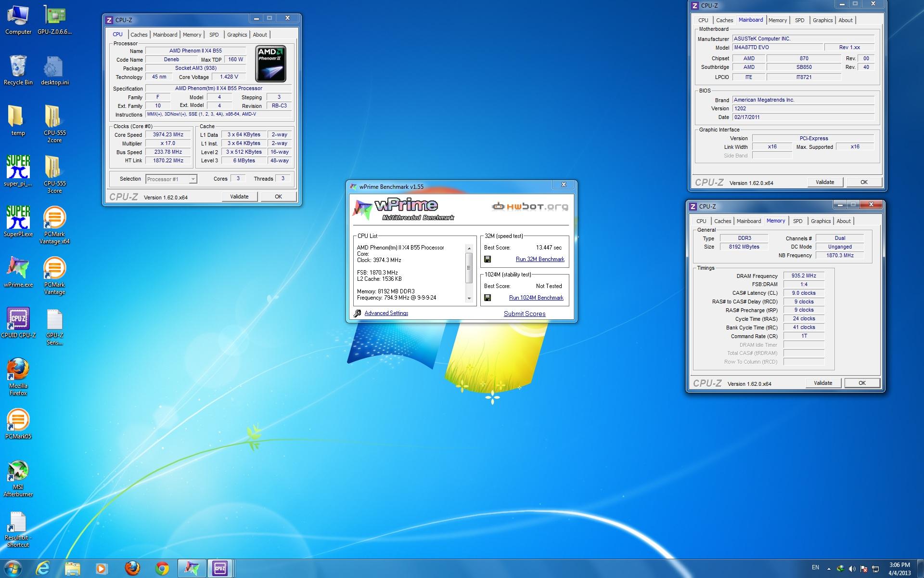This screenshot has width=924, height=578.
Task: Open the Advanced Settings link
Action: [386, 313]
